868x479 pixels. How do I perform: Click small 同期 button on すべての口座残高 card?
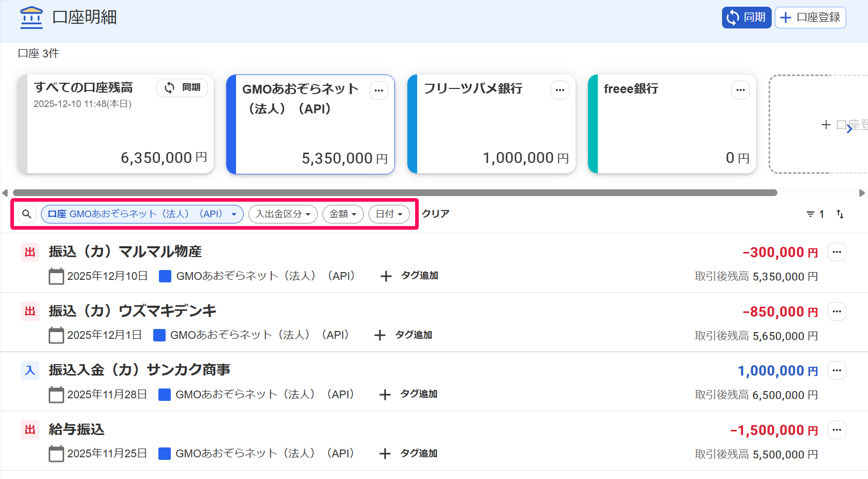[182, 88]
